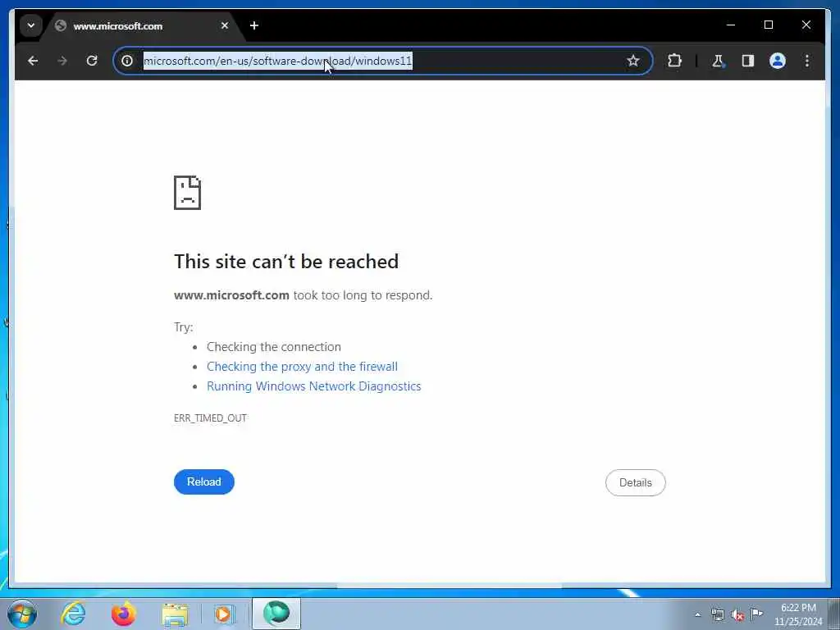Click the sad page error icon
Image resolution: width=840 pixels, height=630 pixels.
point(187,192)
